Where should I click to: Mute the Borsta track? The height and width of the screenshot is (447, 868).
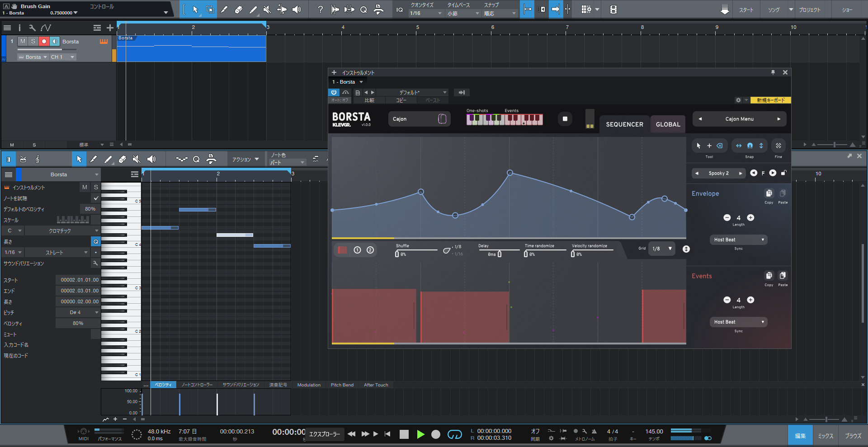tap(23, 41)
